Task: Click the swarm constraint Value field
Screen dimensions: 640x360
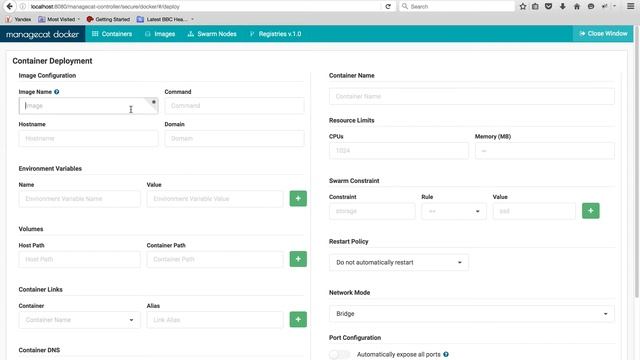Action: pos(534,211)
